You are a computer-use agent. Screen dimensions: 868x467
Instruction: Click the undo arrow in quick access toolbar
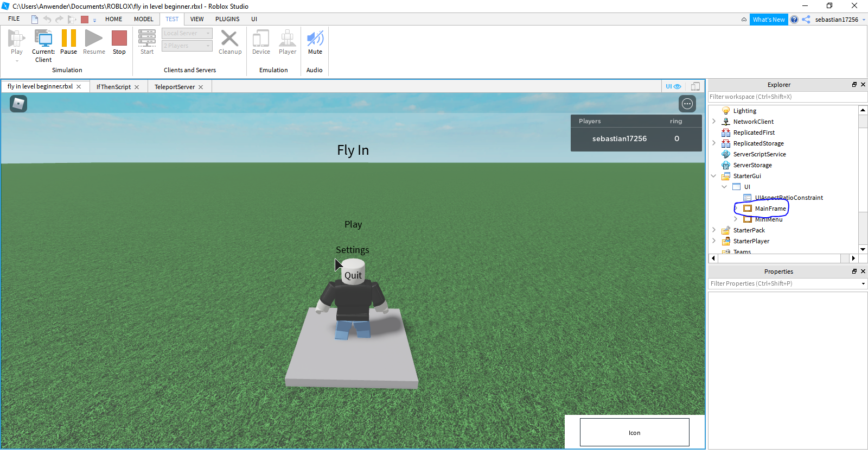(x=47, y=20)
